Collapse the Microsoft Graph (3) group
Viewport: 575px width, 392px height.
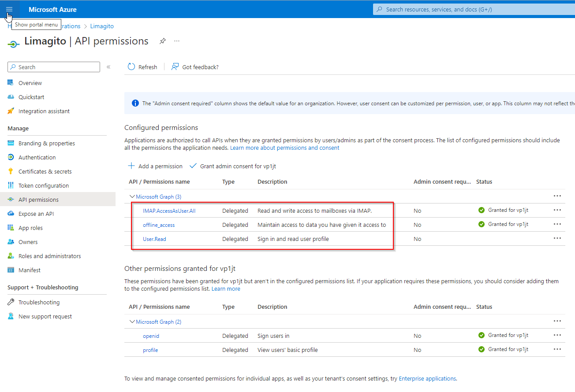[132, 196]
